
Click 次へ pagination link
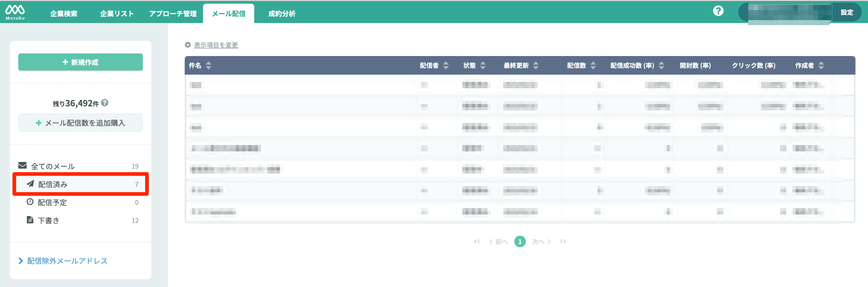(541, 241)
